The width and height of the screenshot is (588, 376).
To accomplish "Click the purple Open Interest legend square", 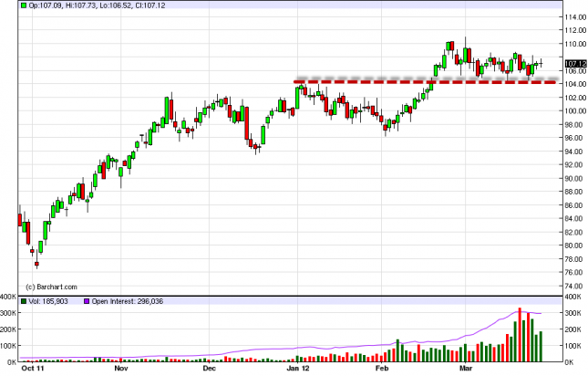I will click(x=87, y=301).
